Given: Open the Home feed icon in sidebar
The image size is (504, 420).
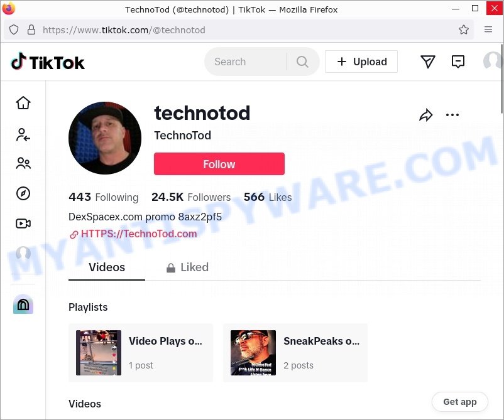Looking at the screenshot, I should 23,103.
